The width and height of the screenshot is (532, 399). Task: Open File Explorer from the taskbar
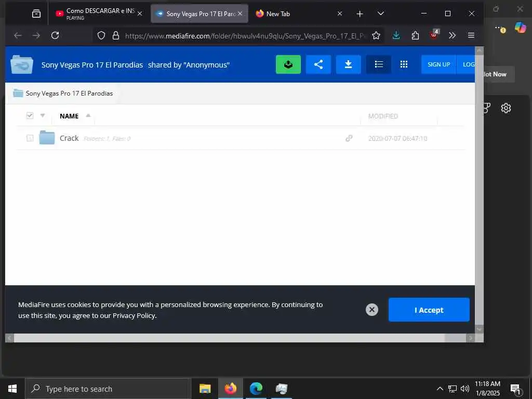(x=205, y=389)
